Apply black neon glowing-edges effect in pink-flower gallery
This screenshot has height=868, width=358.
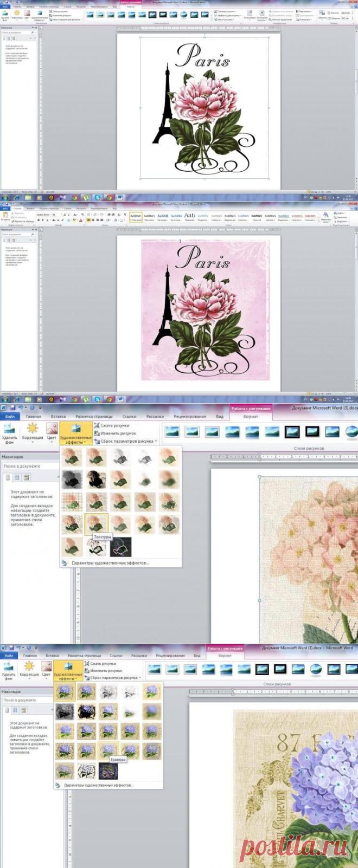[x=120, y=546]
